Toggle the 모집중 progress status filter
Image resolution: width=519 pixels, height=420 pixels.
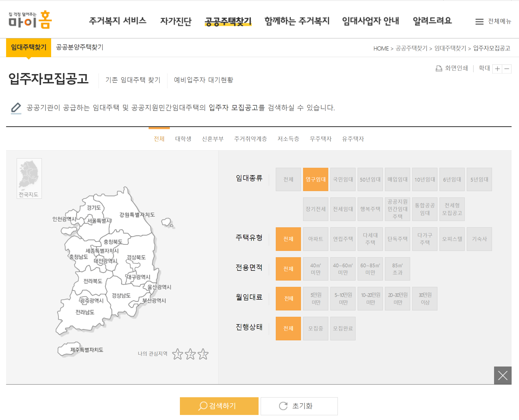pyautogui.click(x=316, y=328)
